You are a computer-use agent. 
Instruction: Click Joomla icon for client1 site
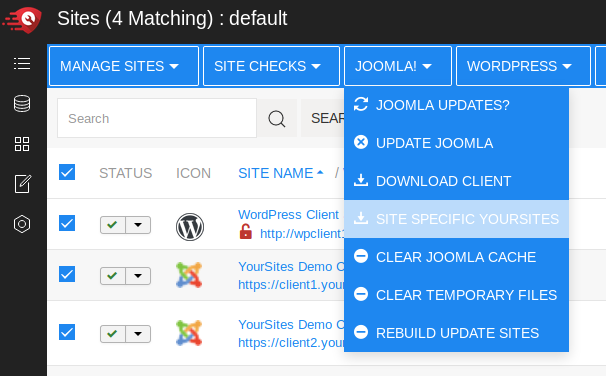pos(189,275)
